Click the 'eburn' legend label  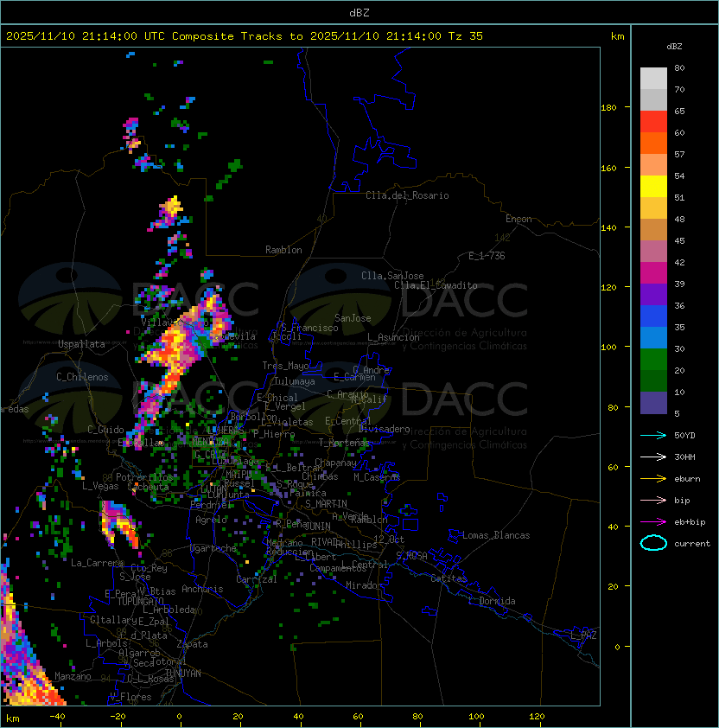(687, 479)
